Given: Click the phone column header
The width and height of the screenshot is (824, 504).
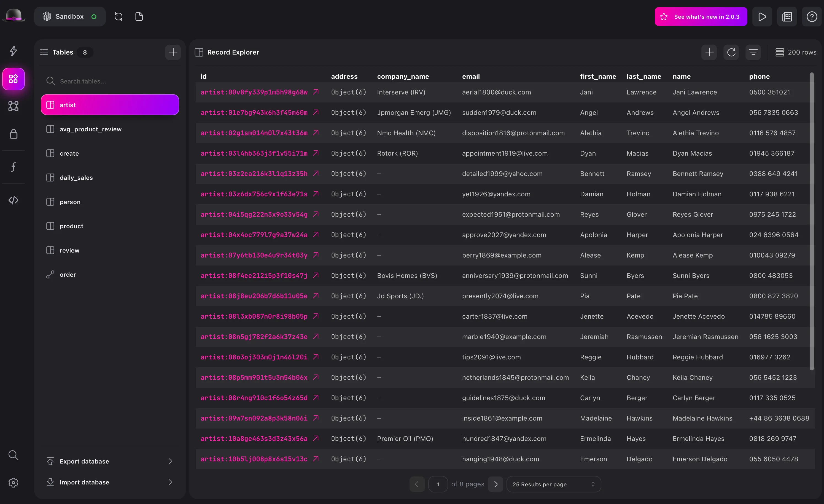Looking at the screenshot, I should 760,76.
